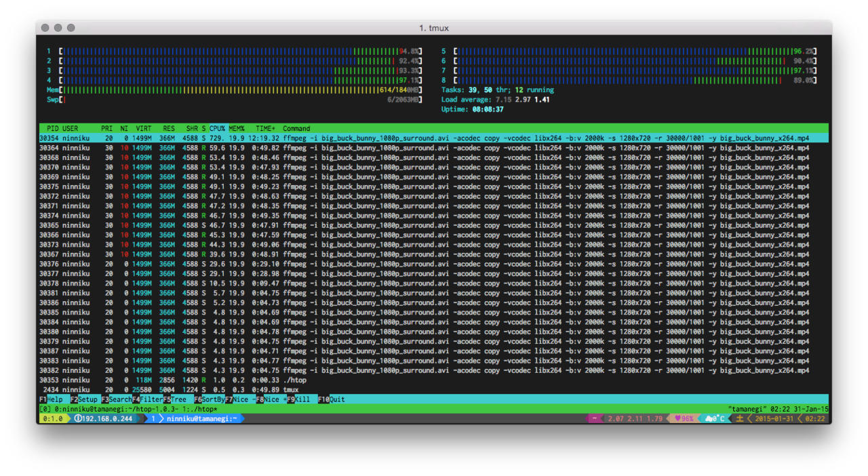Click the Swp swap usage bar
Viewport: 868px width, 476px height.
(x=234, y=100)
